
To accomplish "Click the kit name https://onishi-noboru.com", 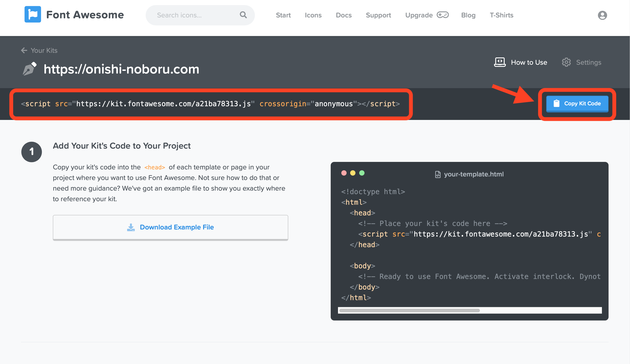I will click(122, 69).
